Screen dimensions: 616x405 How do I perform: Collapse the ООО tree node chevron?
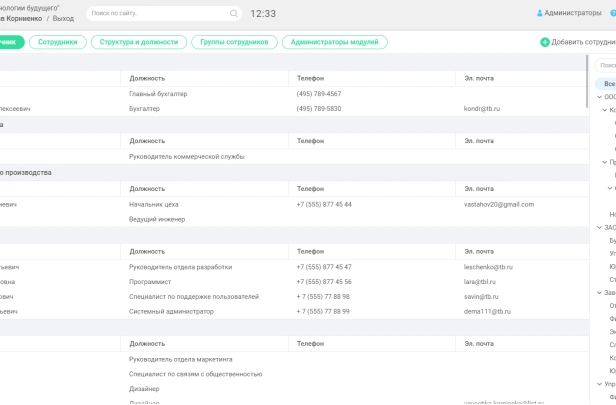598,97
